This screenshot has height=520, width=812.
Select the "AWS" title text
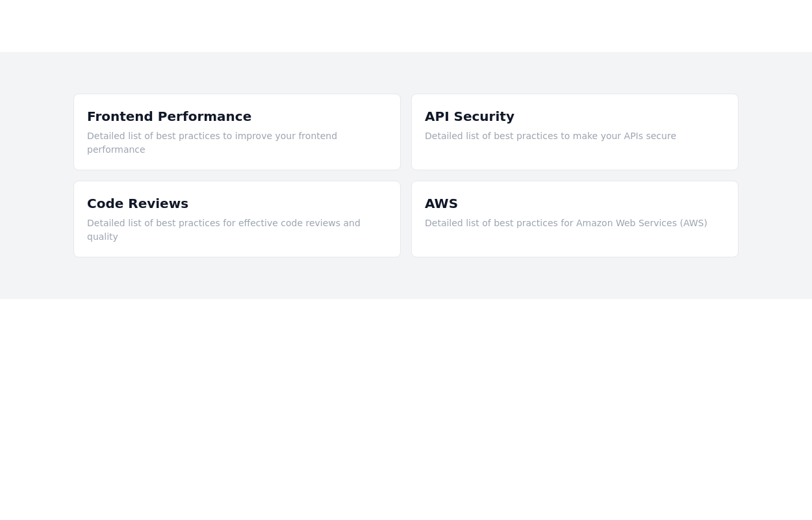pos(441,203)
